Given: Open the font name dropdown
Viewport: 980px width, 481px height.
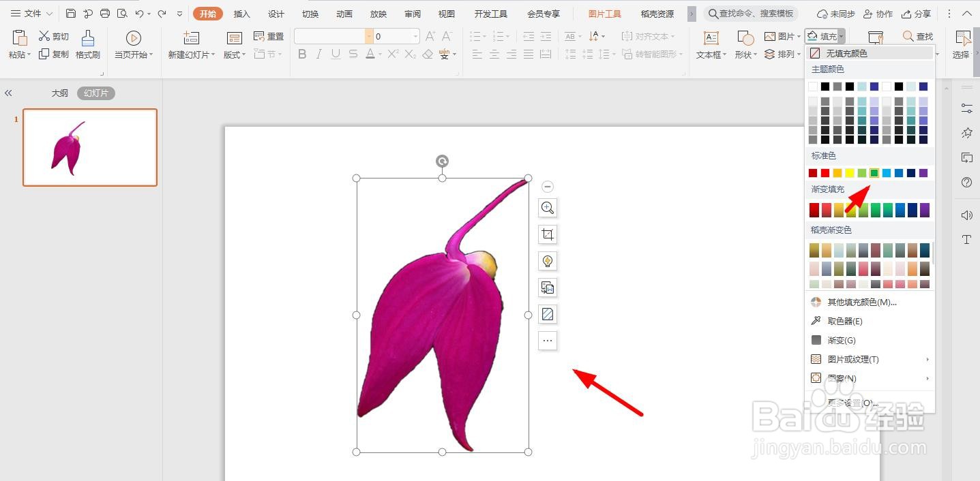Looking at the screenshot, I should click(x=369, y=36).
